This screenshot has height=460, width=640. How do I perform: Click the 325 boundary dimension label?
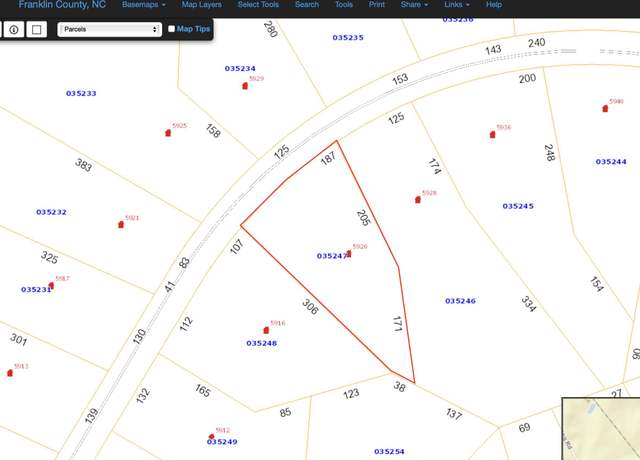pyautogui.click(x=49, y=258)
